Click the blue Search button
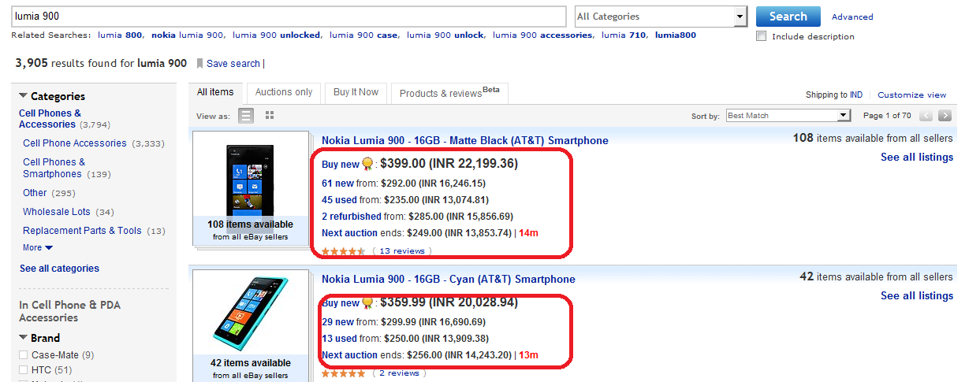This screenshot has height=382, width=980. [x=788, y=17]
